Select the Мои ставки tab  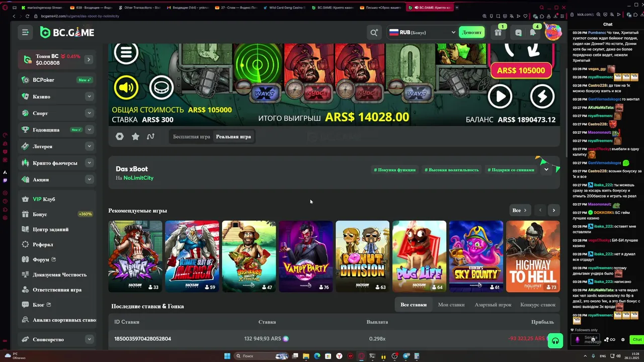(x=451, y=305)
